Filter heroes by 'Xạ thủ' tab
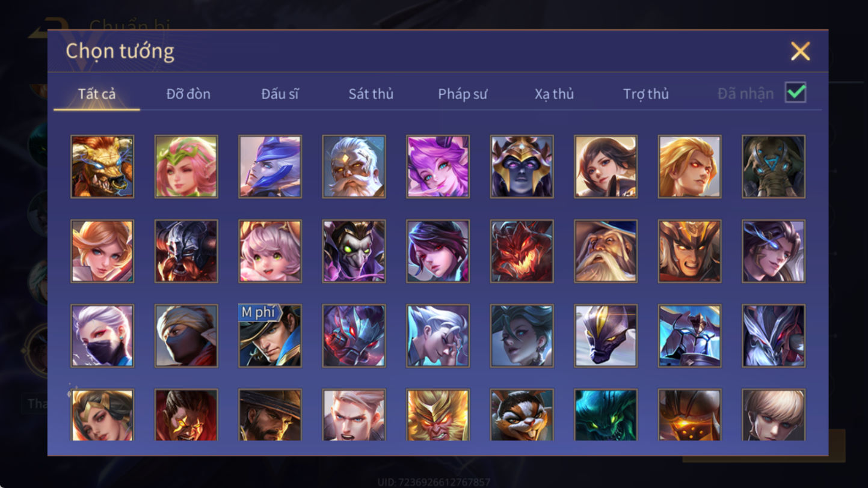This screenshot has width=868, height=488. coord(554,94)
